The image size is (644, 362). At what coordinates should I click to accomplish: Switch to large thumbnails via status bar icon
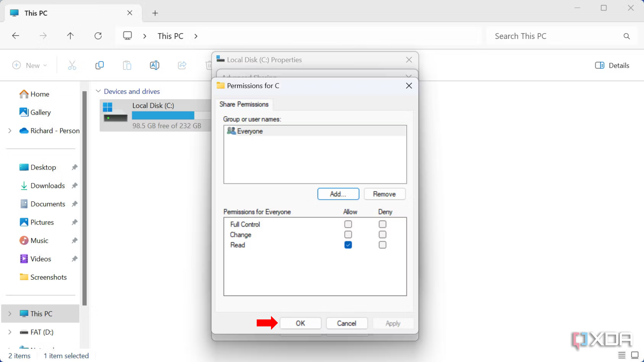coord(635,355)
